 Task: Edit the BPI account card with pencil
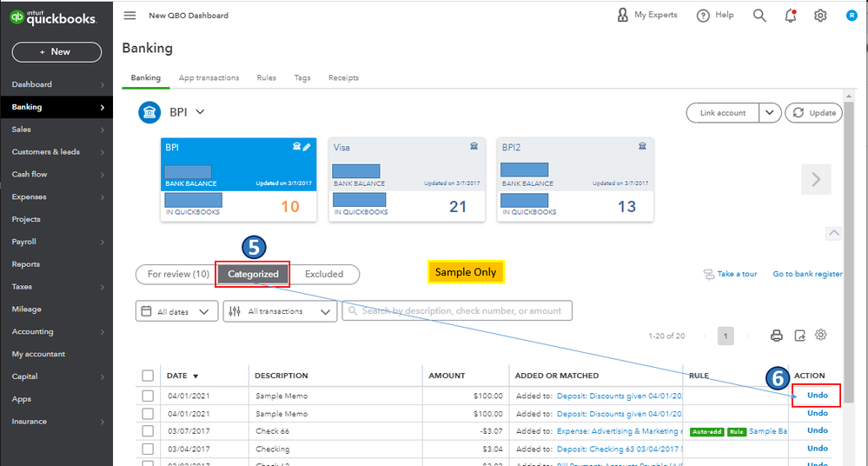307,147
